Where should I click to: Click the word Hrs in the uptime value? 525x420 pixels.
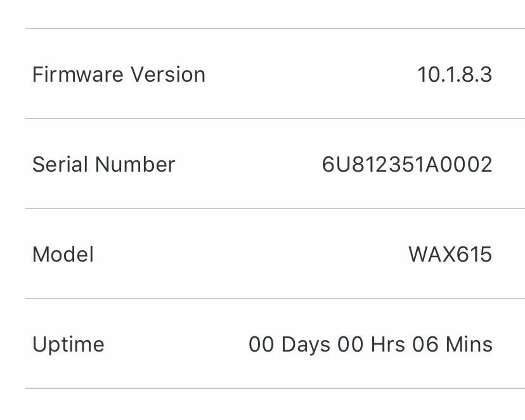coord(388,345)
